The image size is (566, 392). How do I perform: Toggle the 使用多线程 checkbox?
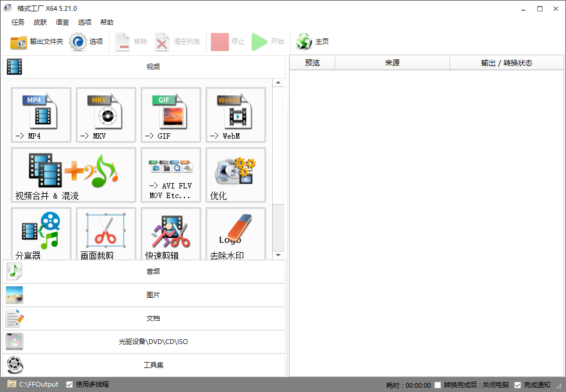tap(70, 384)
